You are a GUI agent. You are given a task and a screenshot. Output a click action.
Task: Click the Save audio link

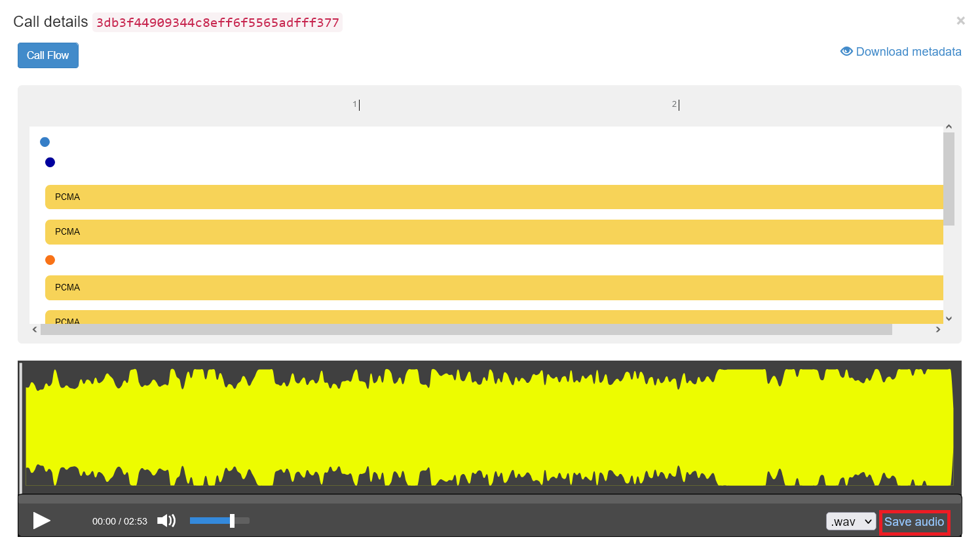pyautogui.click(x=914, y=522)
